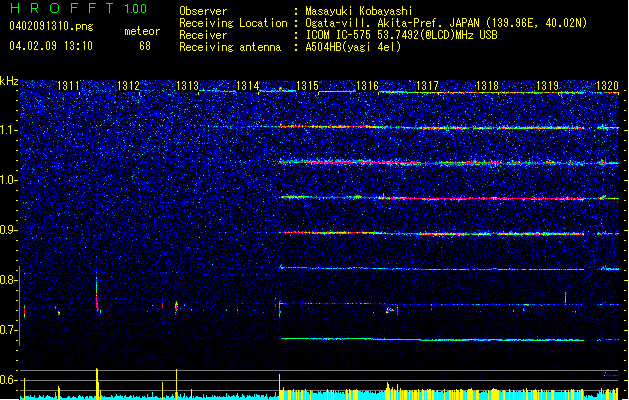Click the 0.8 kHz axis label
This screenshot has width=629, height=400.
click(x=7, y=280)
